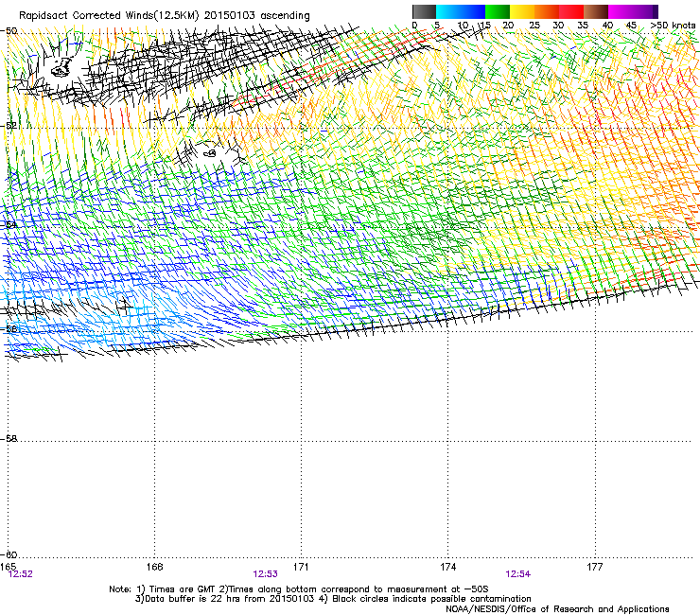This screenshot has width=700, height=615.
Task: Click the -50 latitude axis label
Action: click(9, 31)
